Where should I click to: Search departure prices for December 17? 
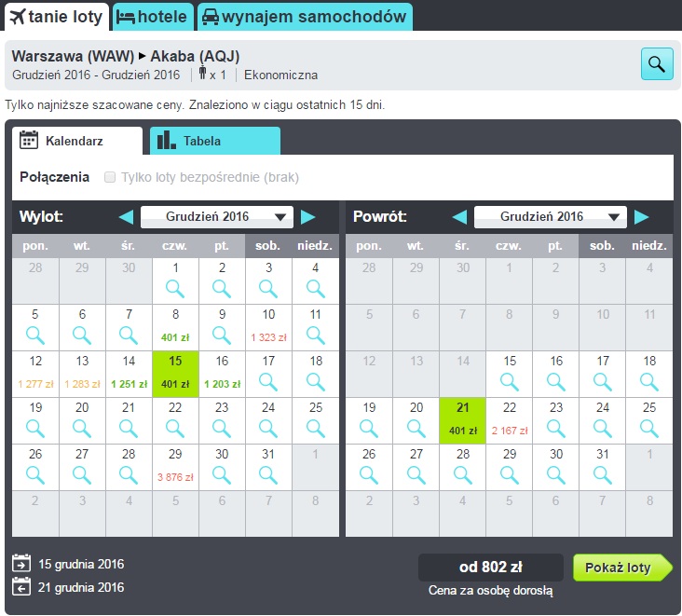tap(268, 382)
